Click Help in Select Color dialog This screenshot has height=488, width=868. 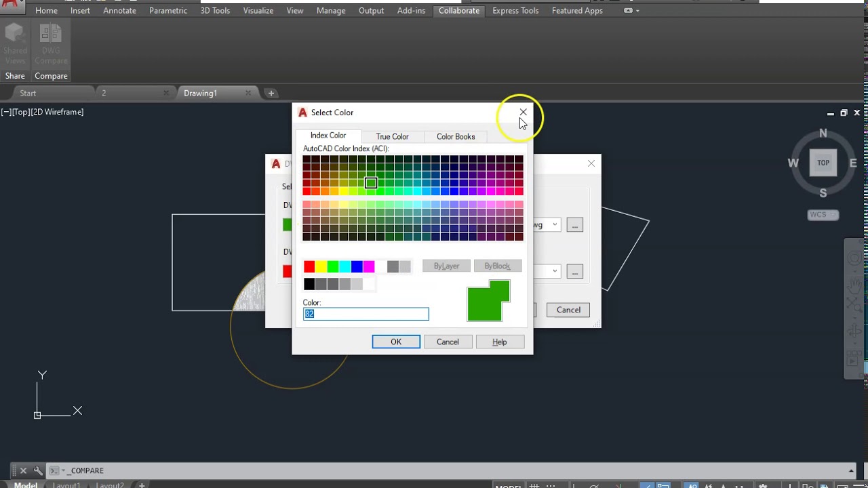(500, 342)
